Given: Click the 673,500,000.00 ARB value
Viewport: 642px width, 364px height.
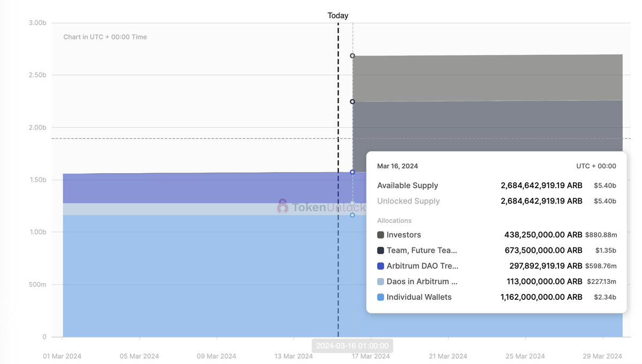Looking at the screenshot, I should [x=544, y=250].
